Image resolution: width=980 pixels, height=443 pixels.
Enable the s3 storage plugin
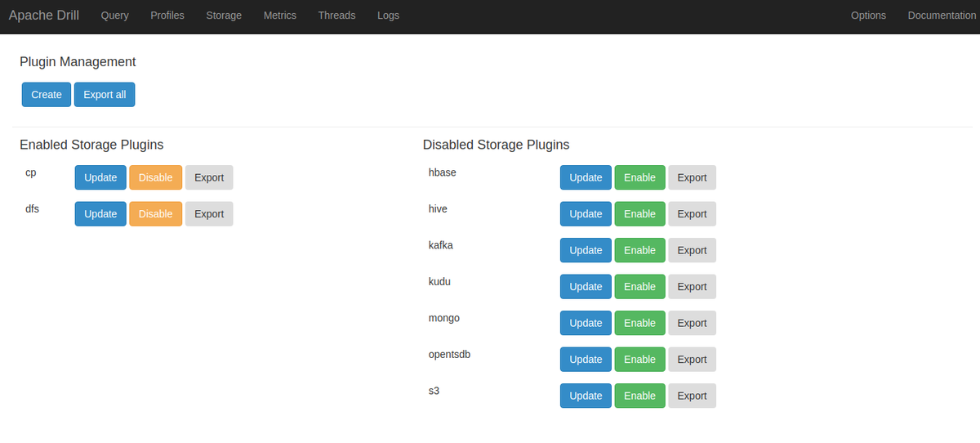point(639,396)
